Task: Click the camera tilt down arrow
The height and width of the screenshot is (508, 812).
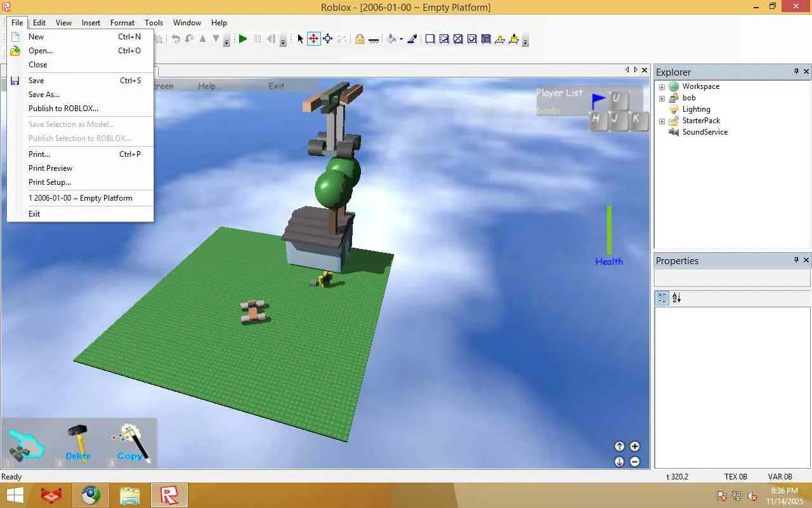Action: [620, 462]
